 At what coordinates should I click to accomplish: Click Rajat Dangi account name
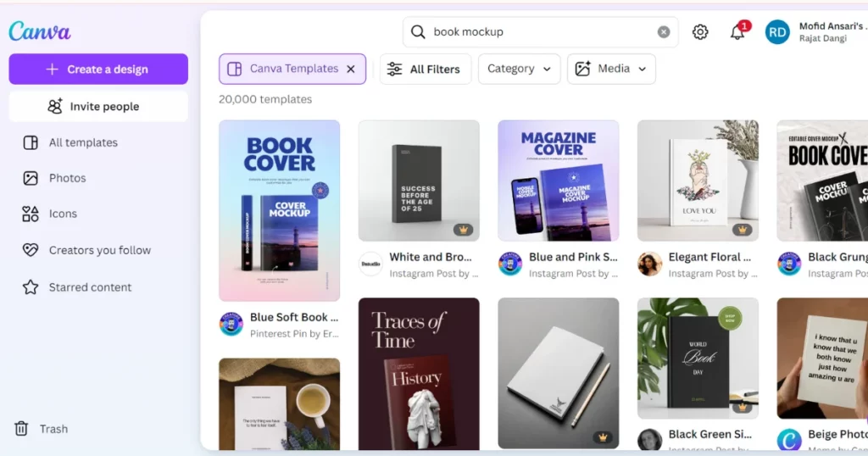[822, 39]
